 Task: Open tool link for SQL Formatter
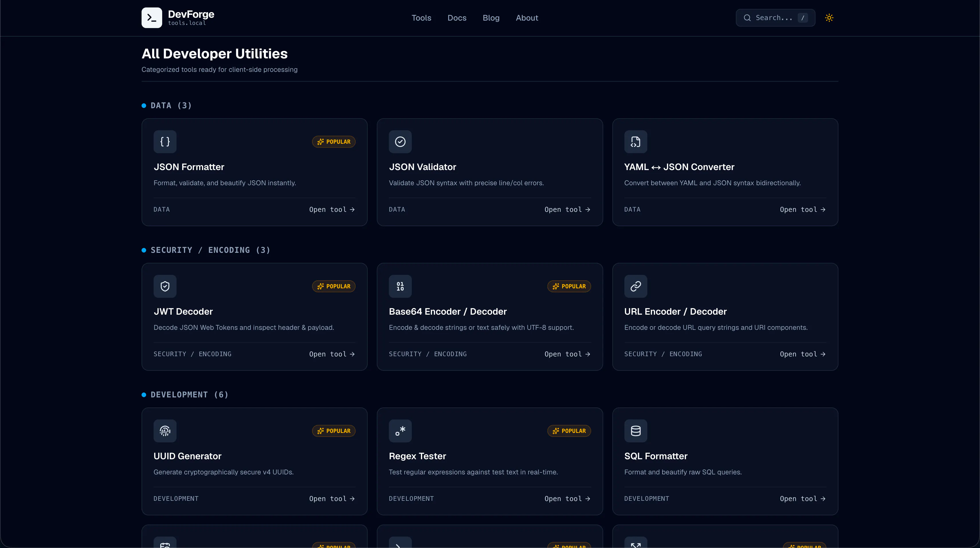point(803,498)
